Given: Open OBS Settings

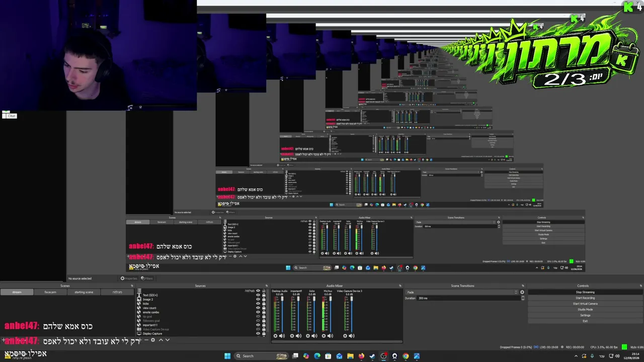Looking at the screenshot, I should 585,315.
